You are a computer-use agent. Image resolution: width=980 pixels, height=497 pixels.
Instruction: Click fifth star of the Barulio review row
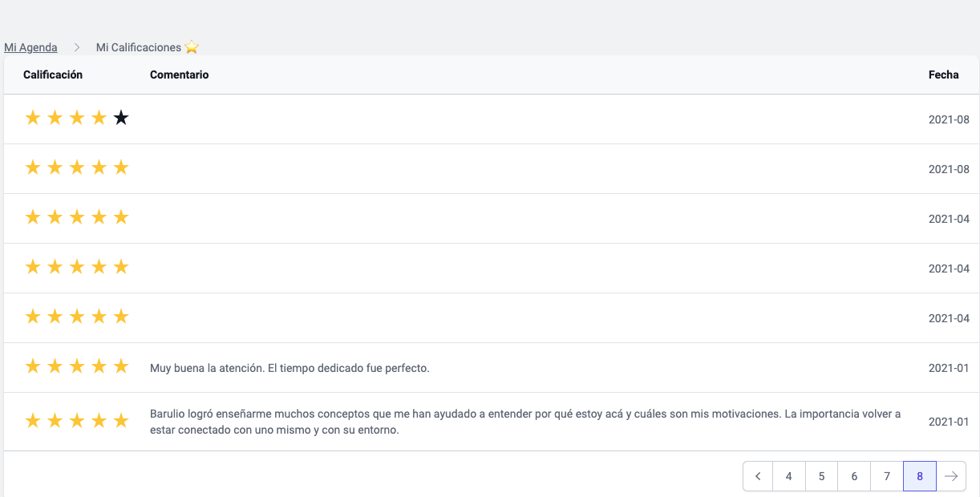121,421
